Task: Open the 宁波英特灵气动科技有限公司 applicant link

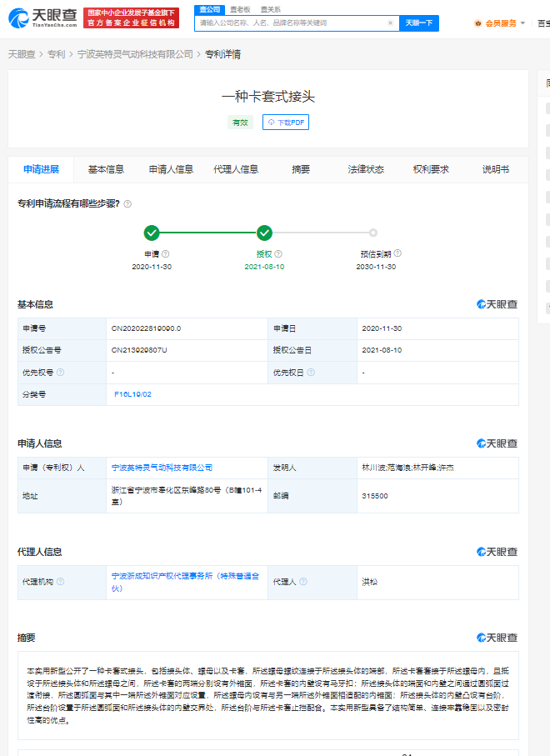Action: click(162, 468)
